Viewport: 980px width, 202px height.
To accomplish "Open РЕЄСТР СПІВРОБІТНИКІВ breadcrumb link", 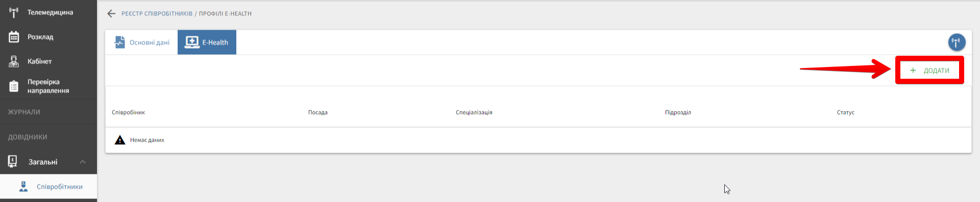I will click(x=157, y=14).
